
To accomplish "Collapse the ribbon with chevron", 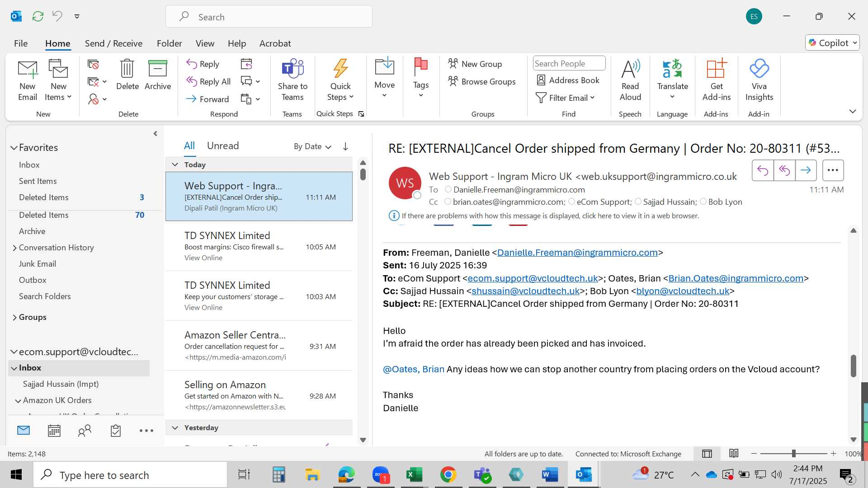I will (853, 111).
